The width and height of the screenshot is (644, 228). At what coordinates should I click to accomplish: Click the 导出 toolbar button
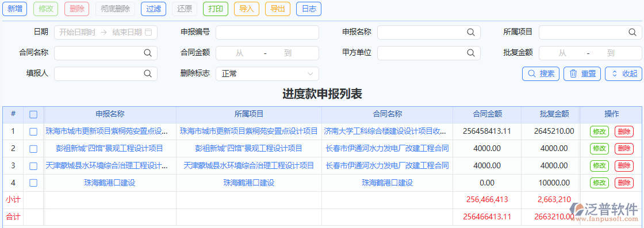point(278,9)
